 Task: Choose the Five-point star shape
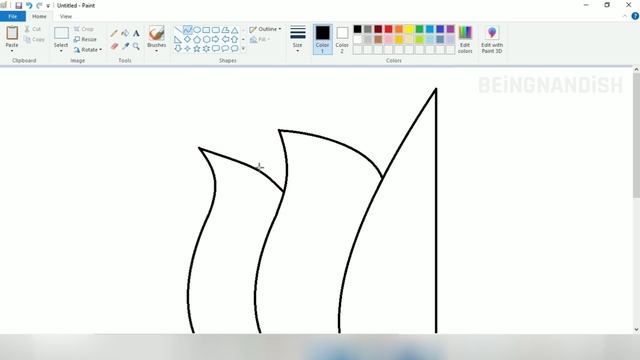197,49
